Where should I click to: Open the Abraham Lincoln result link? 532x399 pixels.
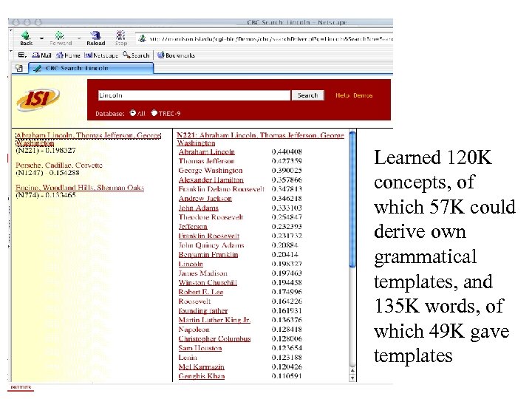(x=207, y=151)
